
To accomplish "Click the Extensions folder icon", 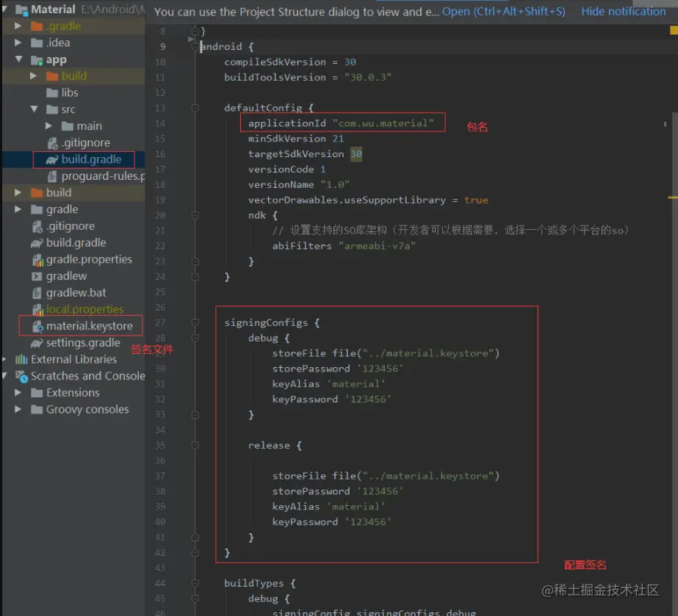I will (37, 393).
